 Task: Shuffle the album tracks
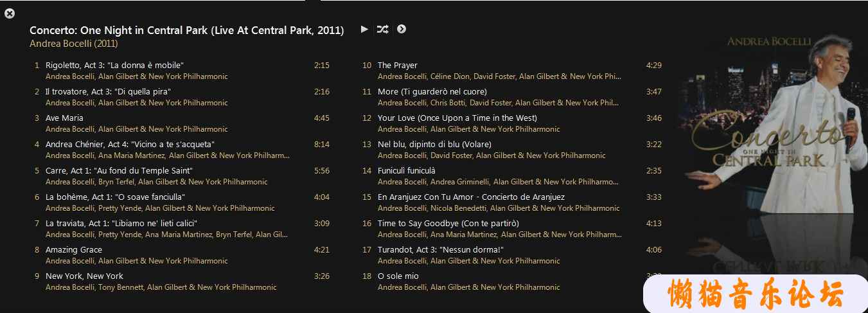tap(382, 29)
